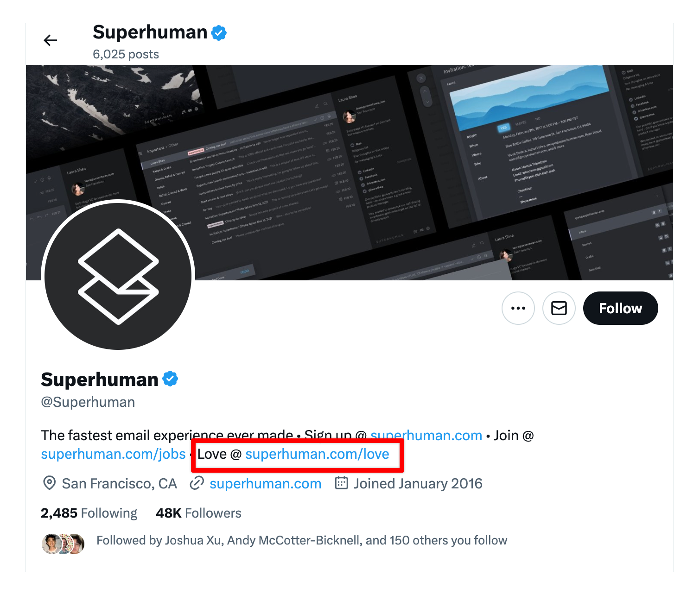Click the back arrow icon
The image size is (700, 595).
[x=50, y=41]
